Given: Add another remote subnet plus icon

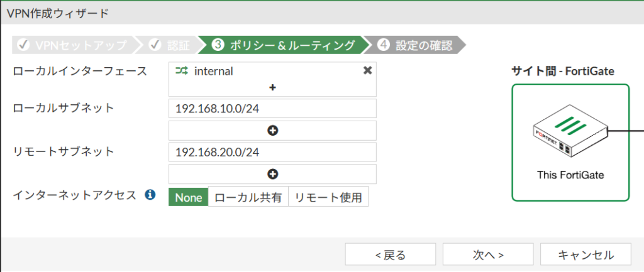Looking at the screenshot, I should (x=272, y=174).
